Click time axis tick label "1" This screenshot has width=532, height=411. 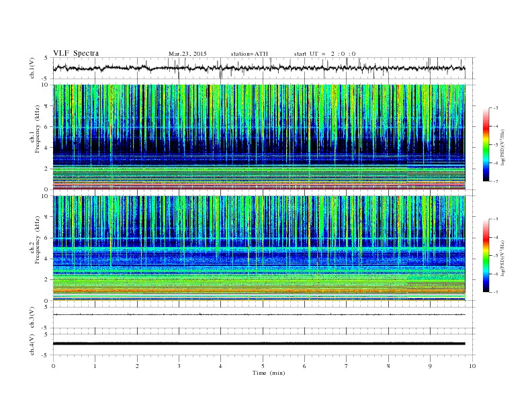click(x=95, y=366)
